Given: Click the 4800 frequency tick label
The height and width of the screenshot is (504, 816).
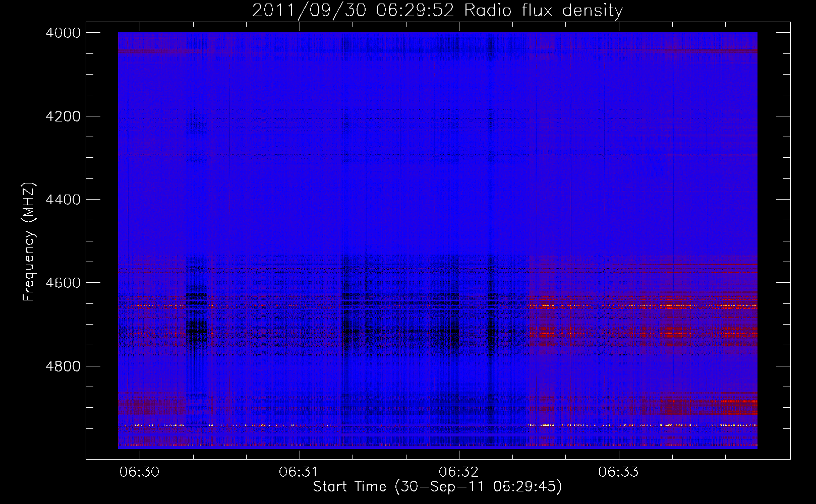Looking at the screenshot, I should point(63,366).
